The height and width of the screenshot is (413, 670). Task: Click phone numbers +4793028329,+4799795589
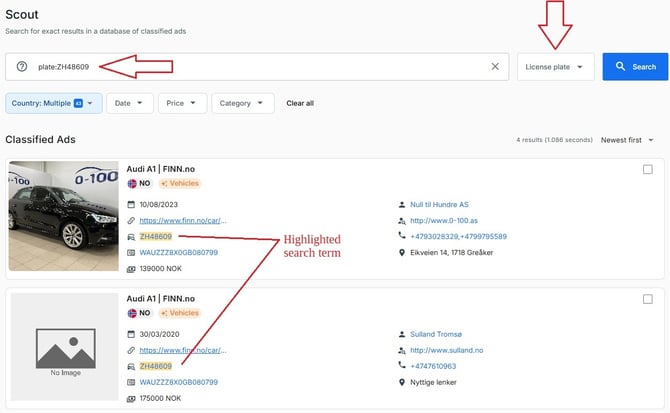pyautogui.click(x=458, y=237)
